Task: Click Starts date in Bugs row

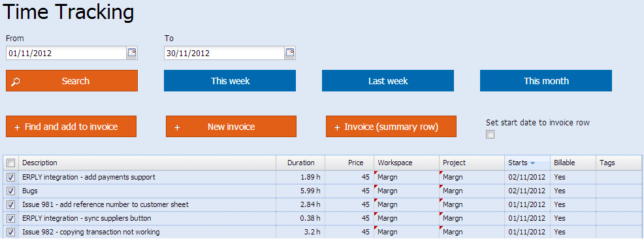Action: pos(527,191)
